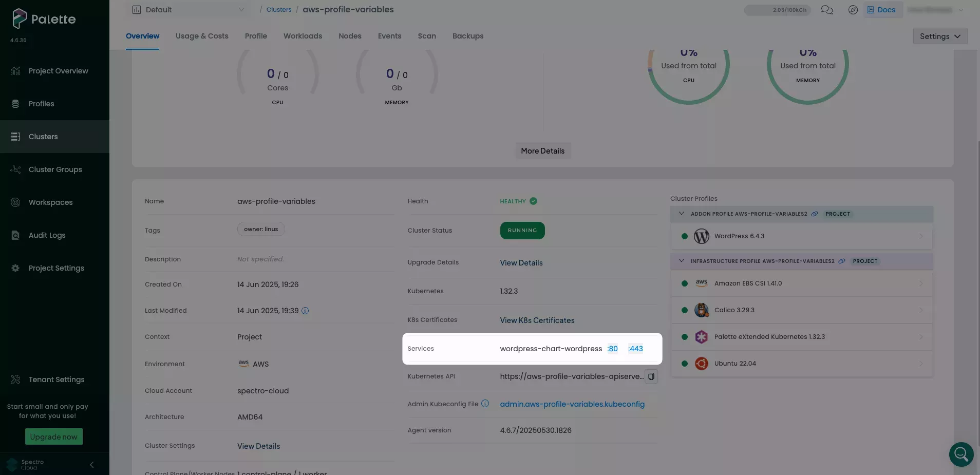Screen dimensions: 980x475
Task: Copy the Kubernetes API URL using the copy icon
Action: (x=651, y=376)
